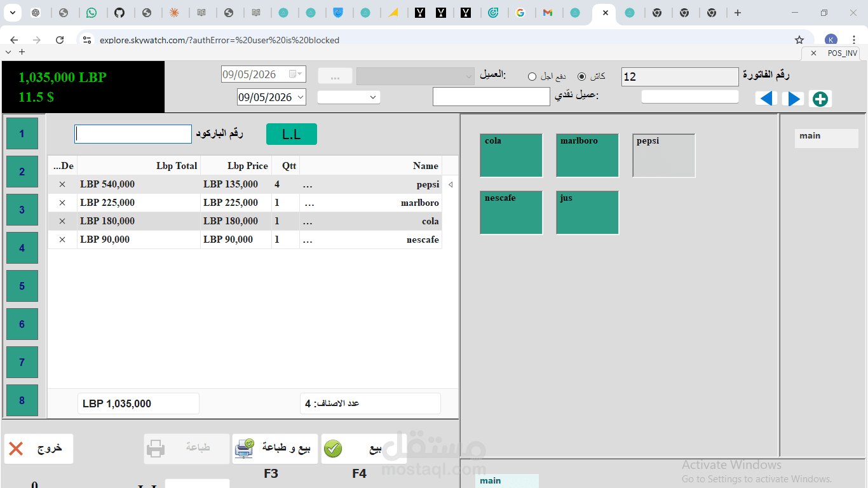Image resolution: width=868 pixels, height=488 pixels.
Task: Click the green side button 1
Action: coord(22,133)
